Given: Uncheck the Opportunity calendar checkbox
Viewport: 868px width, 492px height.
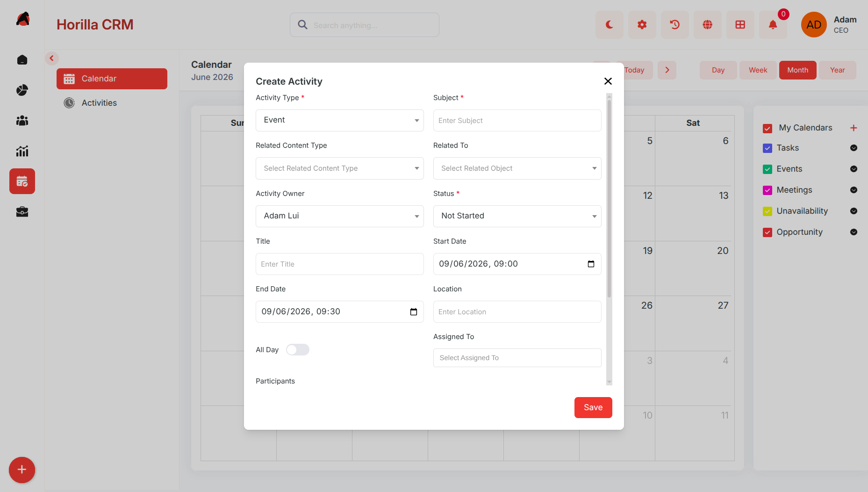Looking at the screenshot, I should (768, 232).
